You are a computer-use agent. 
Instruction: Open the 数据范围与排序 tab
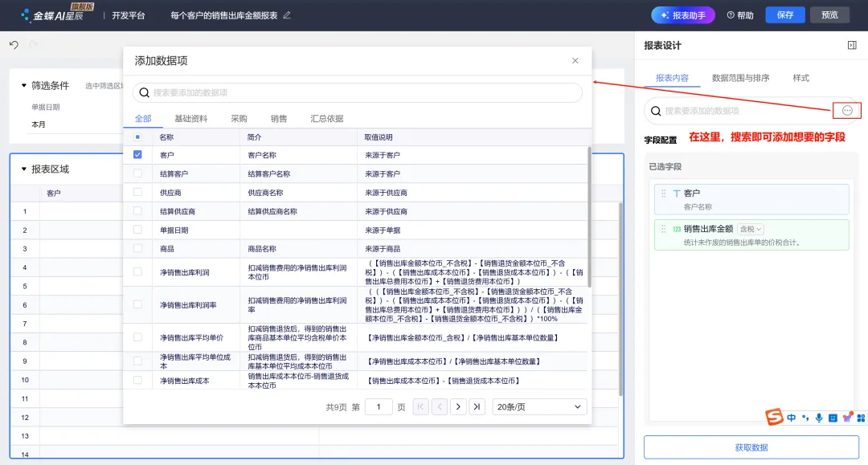tap(740, 78)
